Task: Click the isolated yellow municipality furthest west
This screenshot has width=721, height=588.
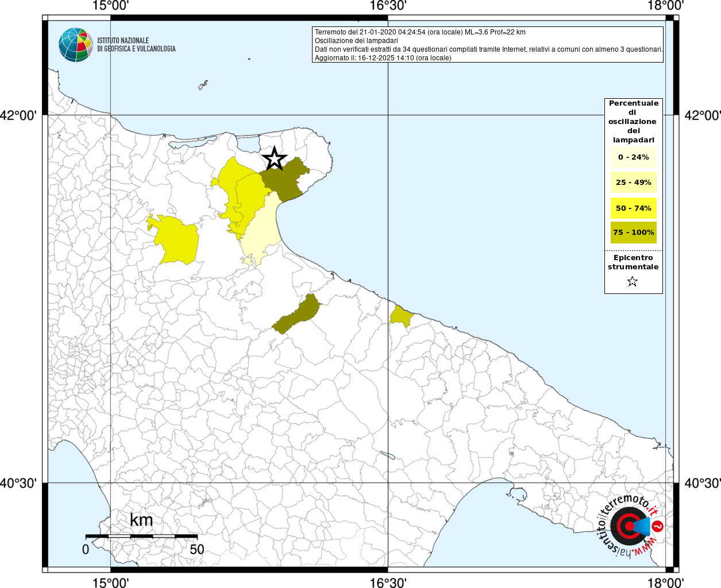Action: coord(176,240)
